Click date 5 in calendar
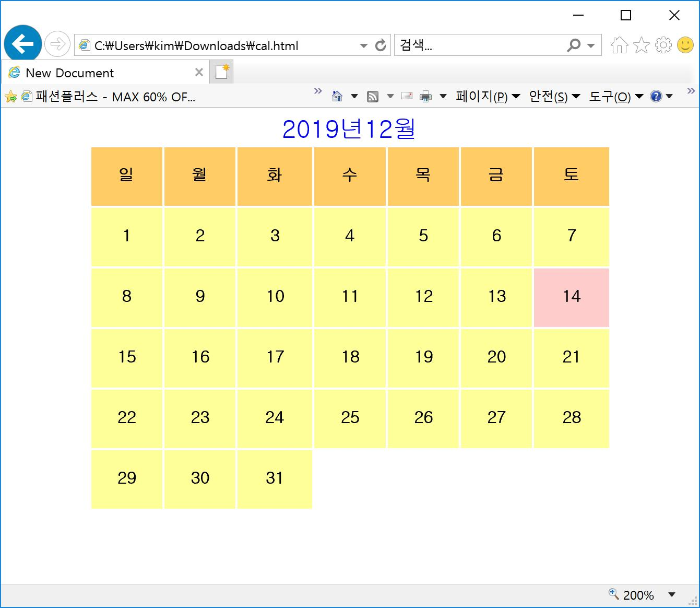The image size is (700, 608). [x=423, y=237]
